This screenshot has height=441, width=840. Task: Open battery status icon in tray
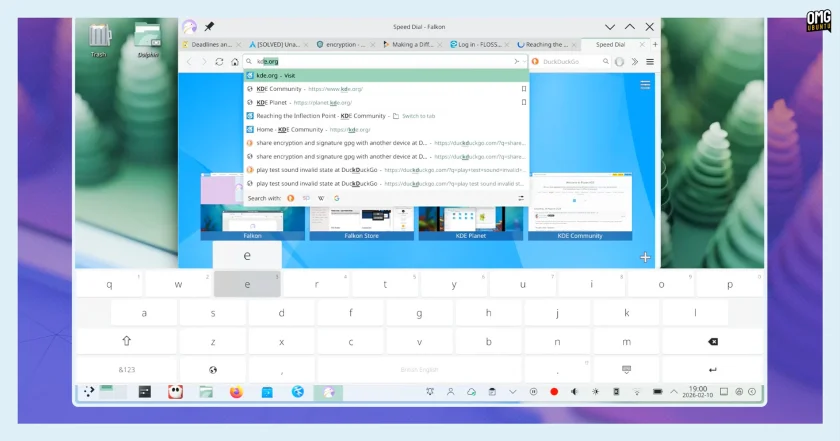click(x=657, y=392)
